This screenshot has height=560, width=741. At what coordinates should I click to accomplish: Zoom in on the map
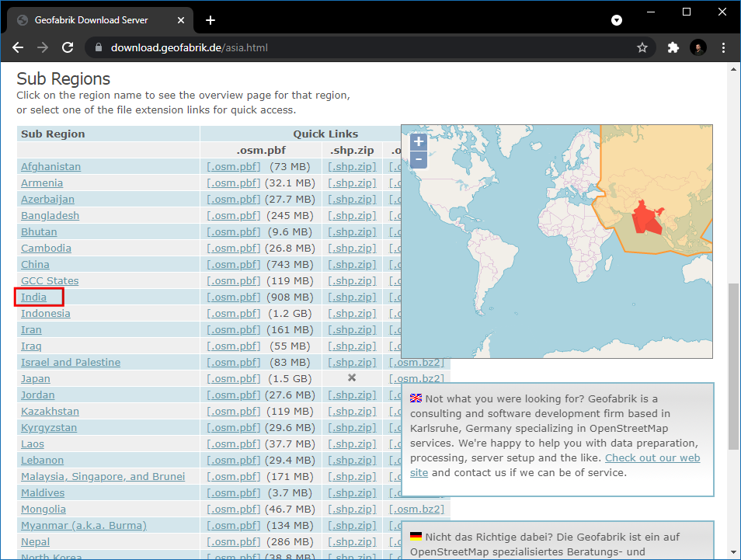(x=419, y=141)
